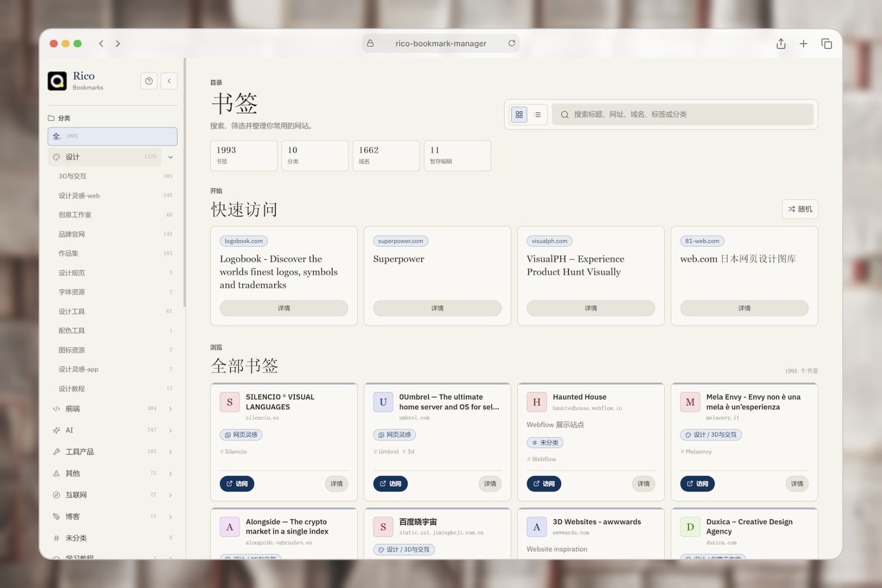This screenshot has height=588, width=882.
Task: Reload the page via the refresh icon
Action: (x=512, y=43)
